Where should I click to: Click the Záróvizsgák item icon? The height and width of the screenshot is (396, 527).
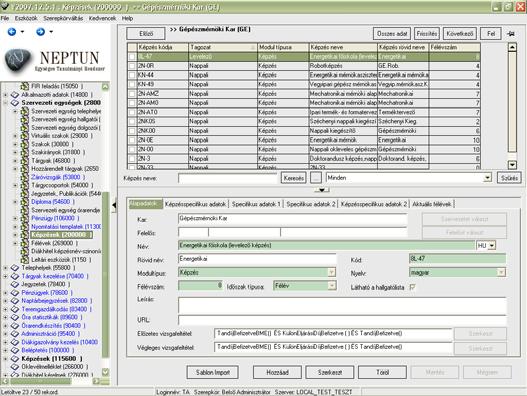coord(25,177)
